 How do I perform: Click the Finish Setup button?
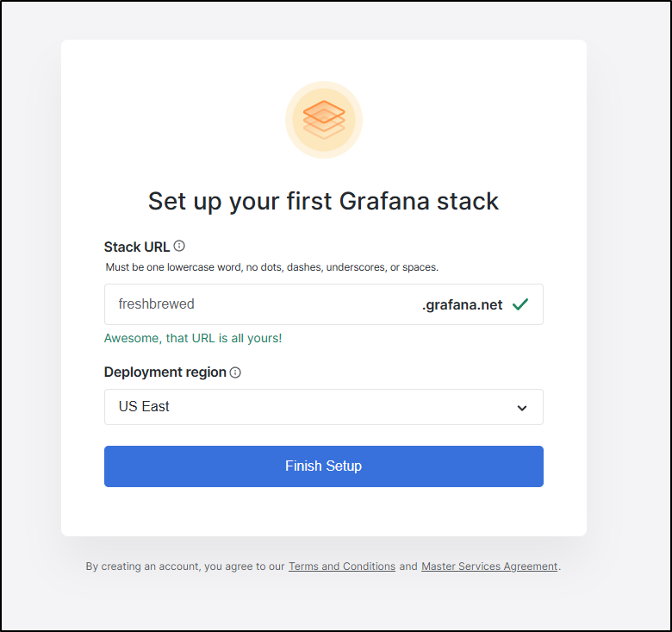pyautogui.click(x=324, y=466)
